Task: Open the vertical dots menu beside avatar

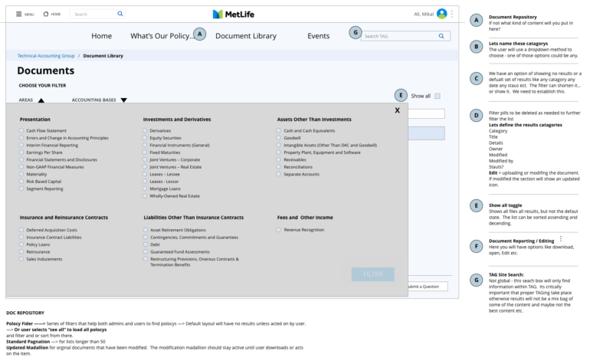Action: pyautogui.click(x=451, y=14)
